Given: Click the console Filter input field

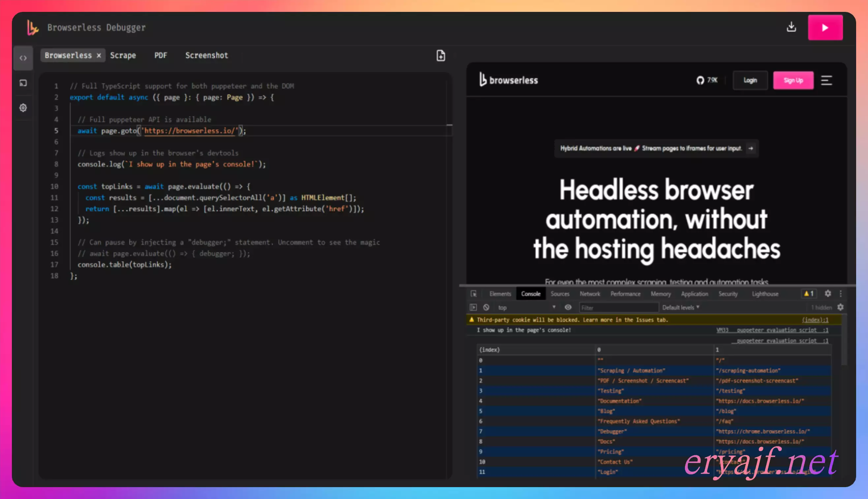Looking at the screenshot, I should click(x=618, y=308).
